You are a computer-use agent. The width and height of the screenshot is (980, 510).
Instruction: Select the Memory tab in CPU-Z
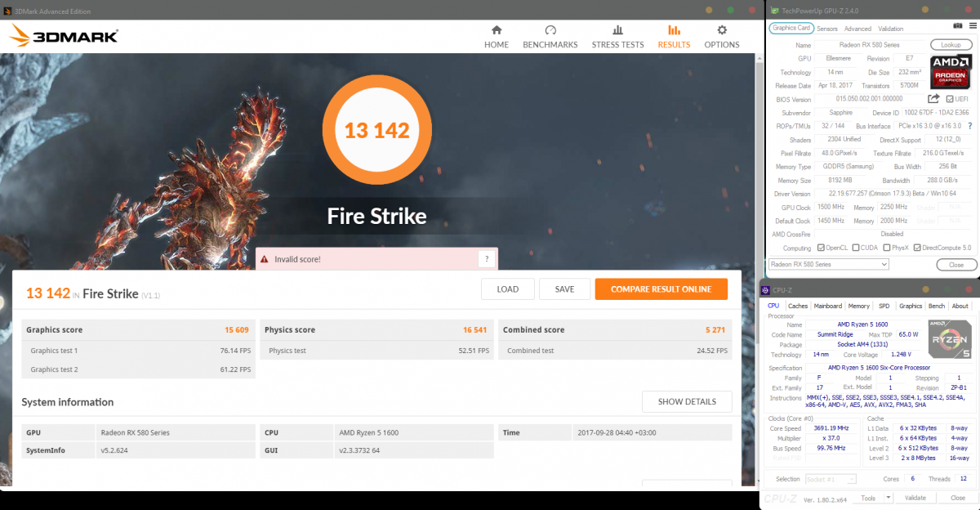click(x=858, y=306)
